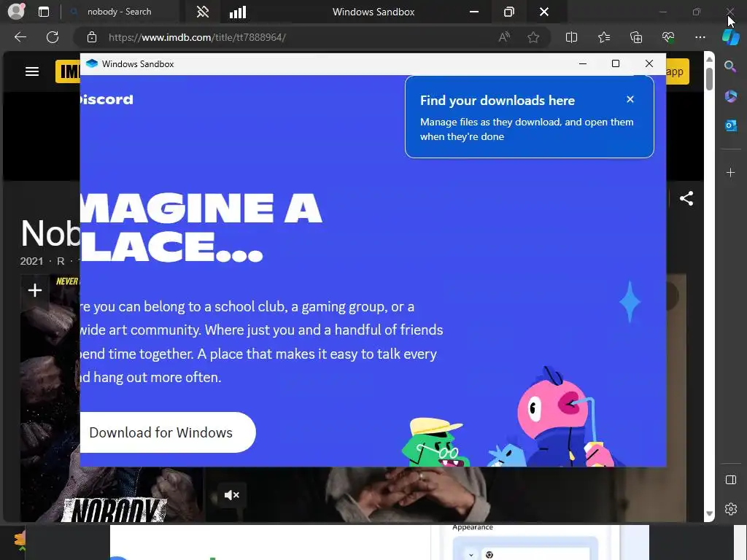The image size is (747, 560).
Task: Add a sidebar app with plus icon
Action: [x=731, y=172]
